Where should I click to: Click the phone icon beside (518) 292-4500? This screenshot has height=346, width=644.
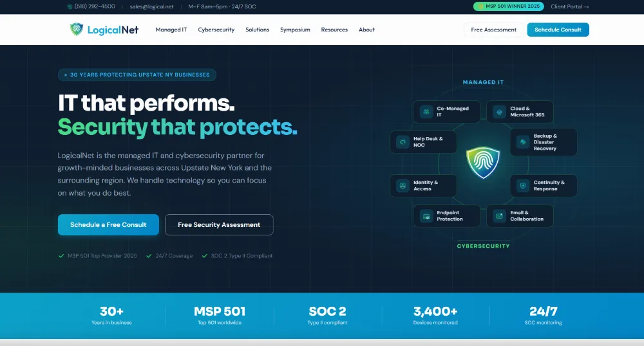(70, 6)
